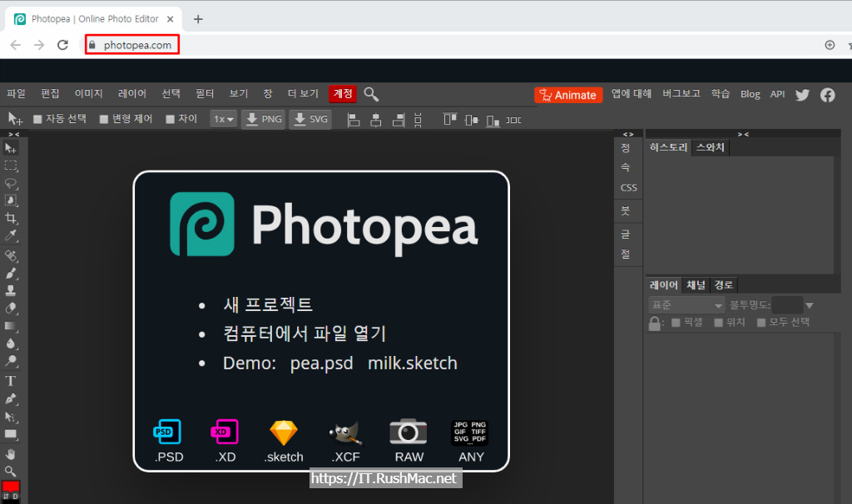Select the Blur drop tool

coord(11,343)
